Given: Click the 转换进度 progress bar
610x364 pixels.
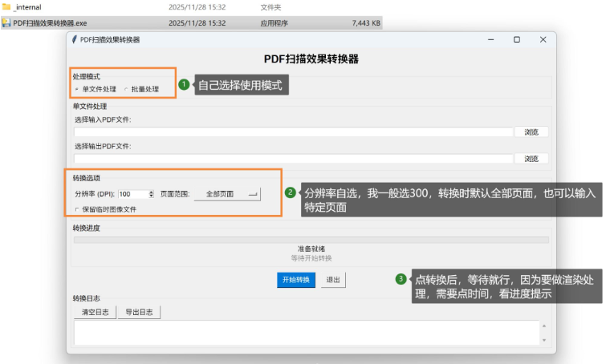Looking at the screenshot, I should coord(311,240).
